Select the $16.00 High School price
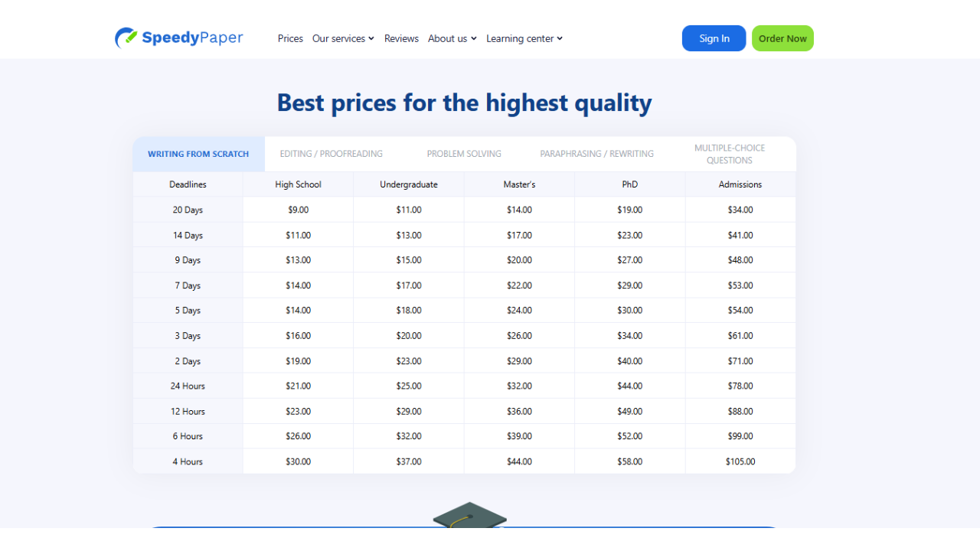980x551 pixels. [299, 336]
